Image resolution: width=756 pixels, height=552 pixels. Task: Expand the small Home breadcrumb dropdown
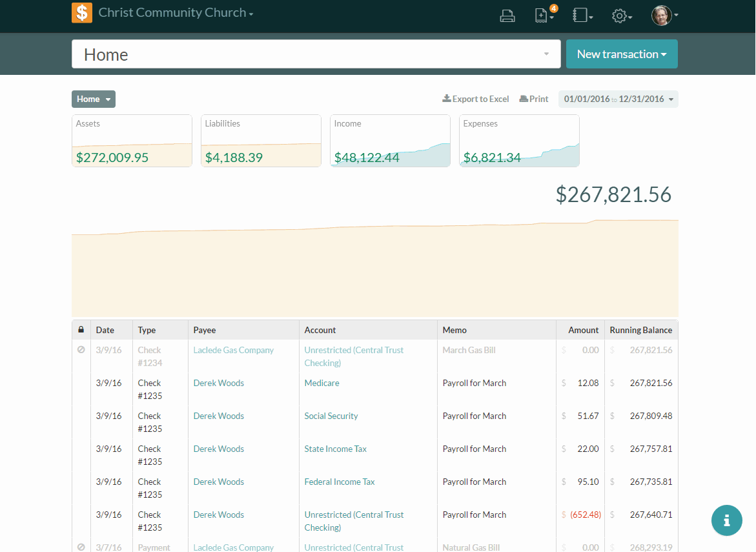(94, 99)
